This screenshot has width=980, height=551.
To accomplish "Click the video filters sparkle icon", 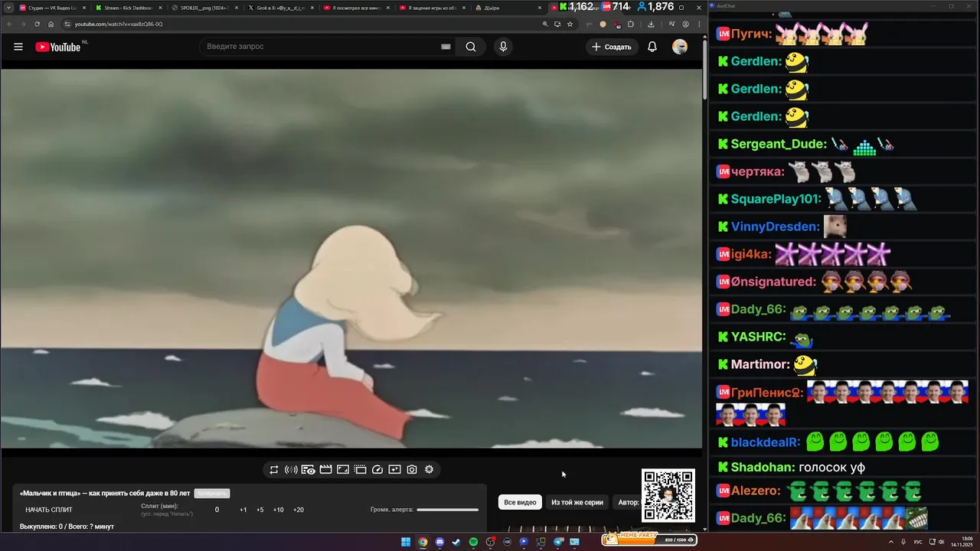I will pos(394,469).
